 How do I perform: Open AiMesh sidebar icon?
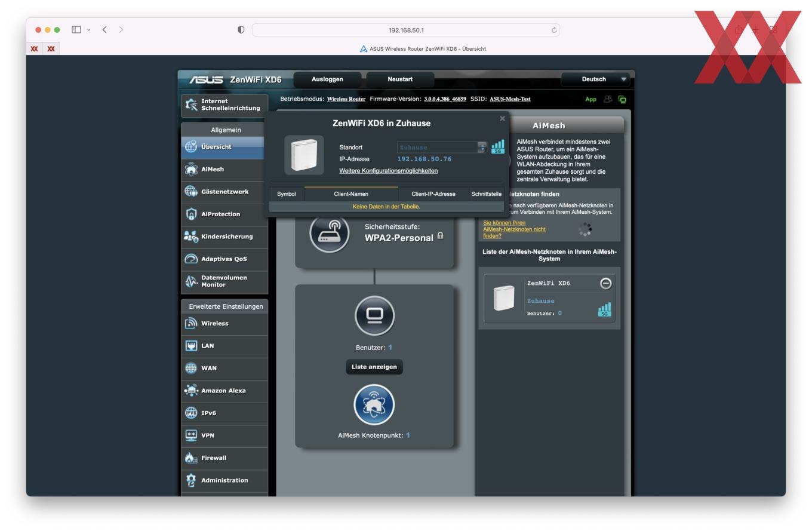(x=191, y=169)
